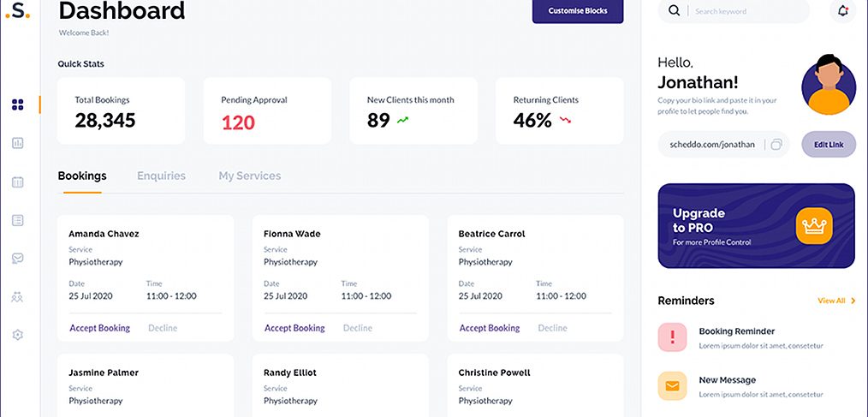Viewport: 868px width, 417px height.
Task: Open the analytics chart icon in sidebar
Action: [18, 143]
